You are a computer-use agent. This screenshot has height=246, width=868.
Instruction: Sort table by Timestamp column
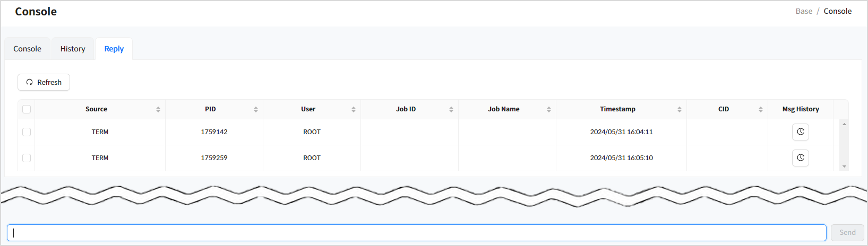(679, 109)
